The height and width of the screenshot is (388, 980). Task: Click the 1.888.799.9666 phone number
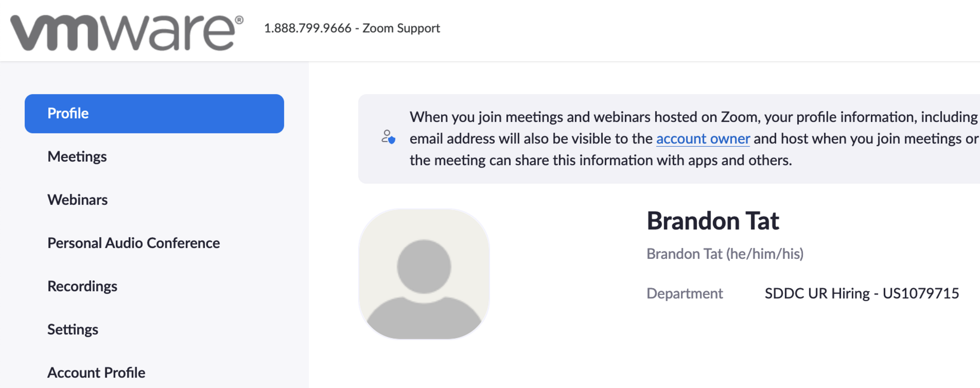308,28
